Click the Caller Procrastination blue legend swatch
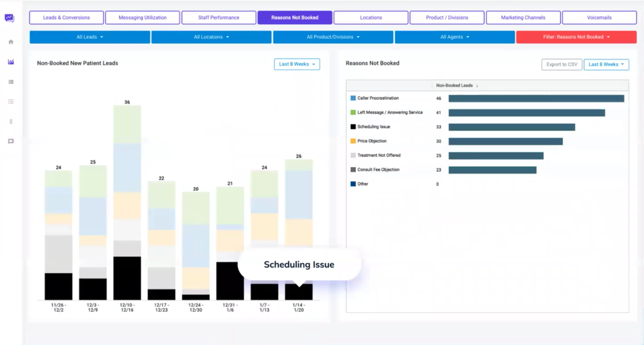The height and width of the screenshot is (345, 644). [x=351, y=98]
